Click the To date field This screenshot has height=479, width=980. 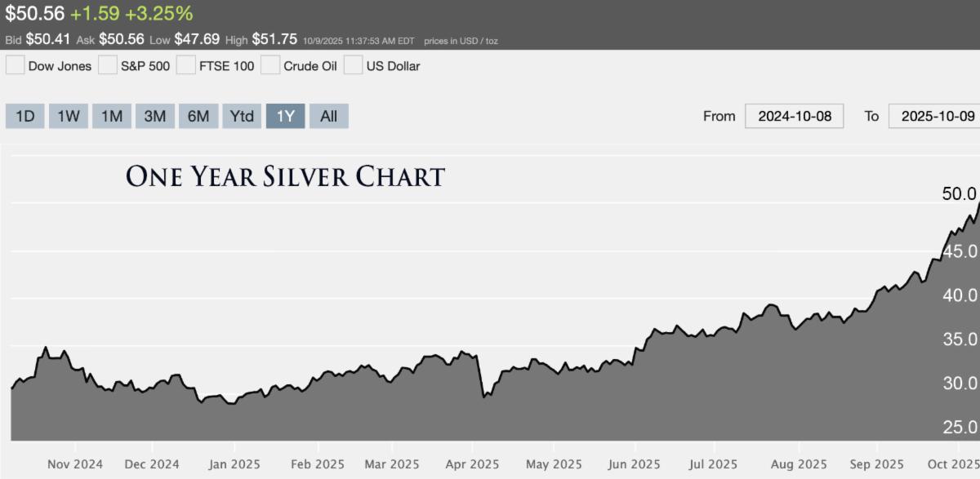click(x=937, y=116)
